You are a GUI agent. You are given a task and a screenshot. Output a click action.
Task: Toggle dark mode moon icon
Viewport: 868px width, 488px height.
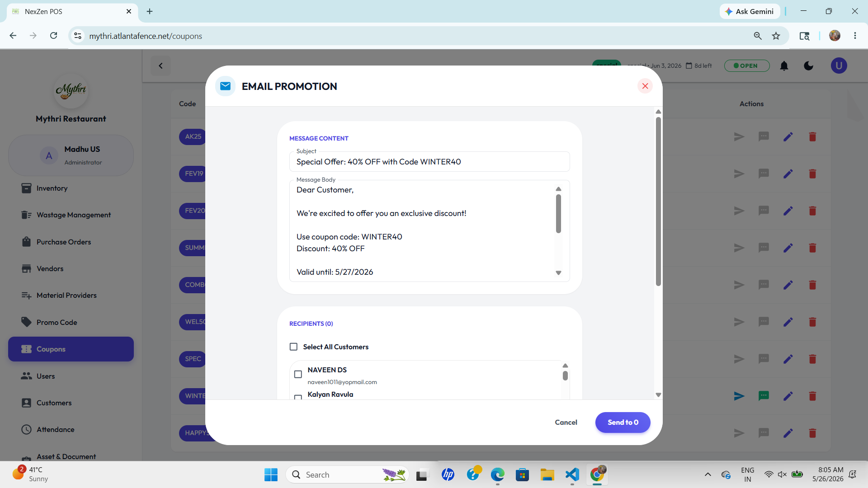coord(808,66)
